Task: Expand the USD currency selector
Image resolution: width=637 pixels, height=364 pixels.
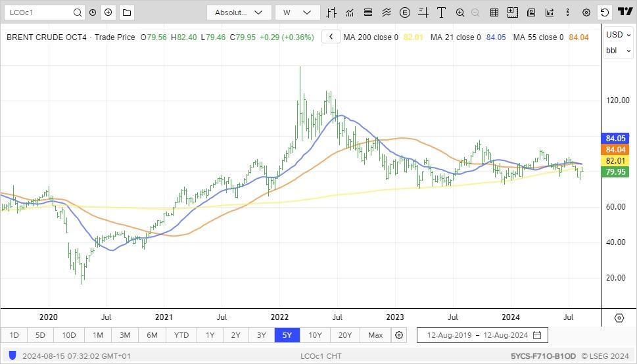Action: tap(618, 35)
